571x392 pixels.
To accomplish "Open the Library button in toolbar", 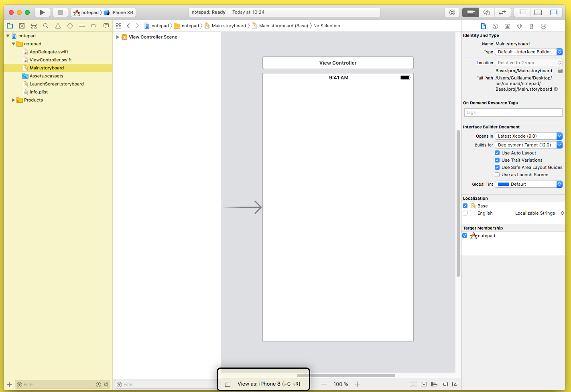I will click(x=452, y=12).
